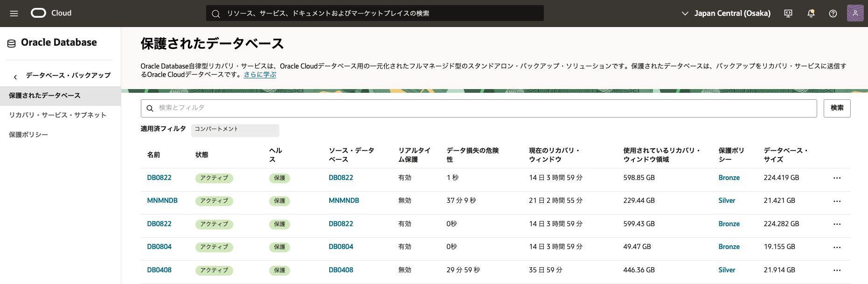
Task: Go back via データベース・バックアップ chevron
Action: (15, 76)
